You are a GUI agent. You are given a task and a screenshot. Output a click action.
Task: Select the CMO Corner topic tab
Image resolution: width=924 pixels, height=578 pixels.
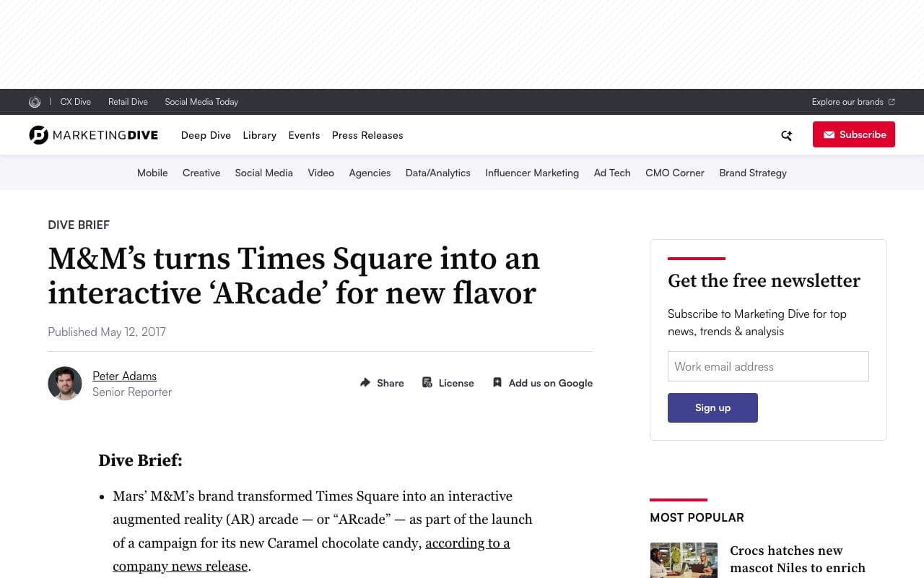(x=675, y=173)
